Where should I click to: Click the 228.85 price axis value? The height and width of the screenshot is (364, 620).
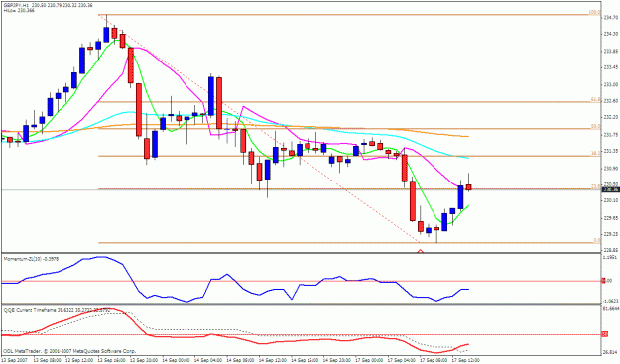tap(611, 250)
